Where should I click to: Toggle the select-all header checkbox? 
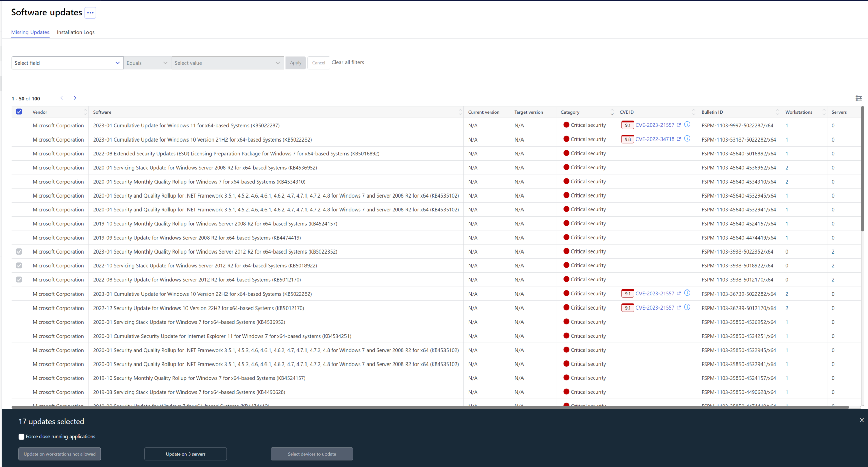click(19, 112)
